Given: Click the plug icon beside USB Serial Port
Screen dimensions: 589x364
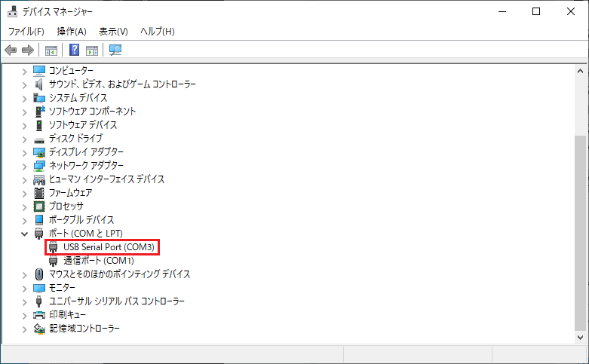Looking at the screenshot, I should tap(54, 247).
